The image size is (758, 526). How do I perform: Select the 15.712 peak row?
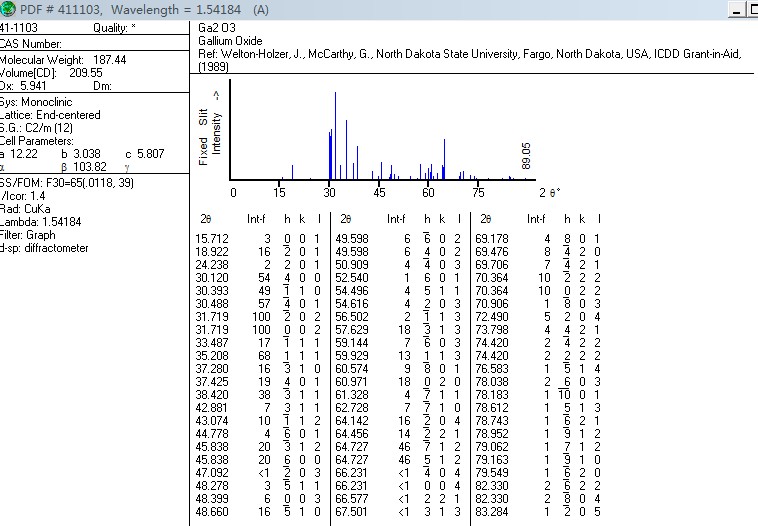click(258, 239)
